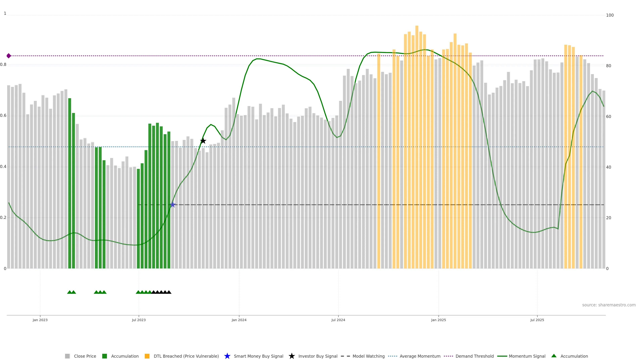
Task: Click the Jul 2025 x-axis label
Action: coord(537,320)
